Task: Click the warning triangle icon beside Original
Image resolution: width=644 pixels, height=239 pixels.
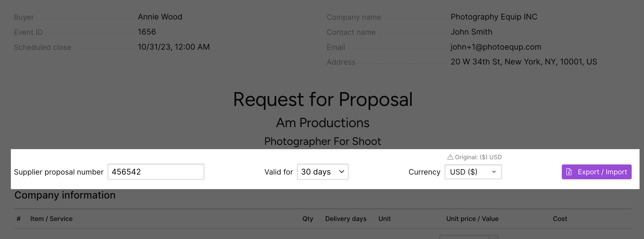Action: 450,157
